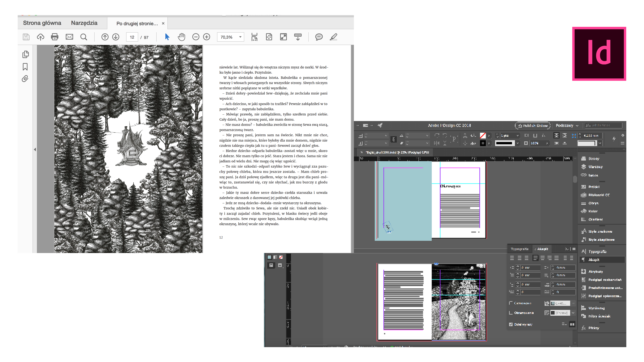The width and height of the screenshot is (644, 362).
Task: Select the highlighted justify-last-left alignment icon
Action: click(x=535, y=258)
